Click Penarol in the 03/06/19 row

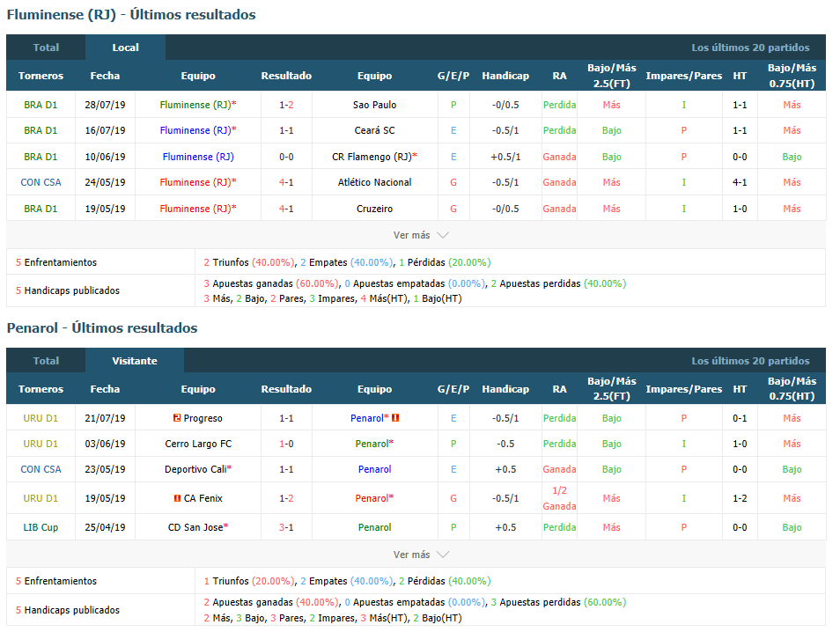(x=372, y=444)
